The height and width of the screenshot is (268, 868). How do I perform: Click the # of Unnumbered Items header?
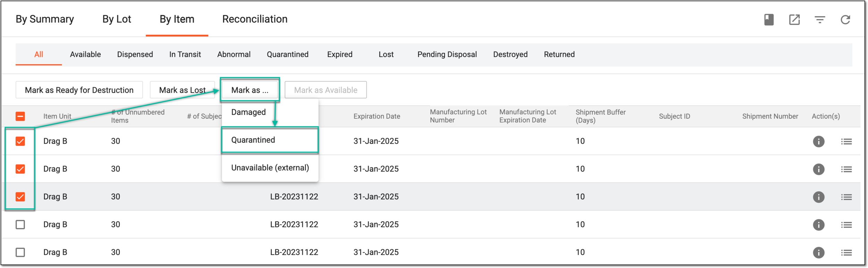tap(138, 116)
